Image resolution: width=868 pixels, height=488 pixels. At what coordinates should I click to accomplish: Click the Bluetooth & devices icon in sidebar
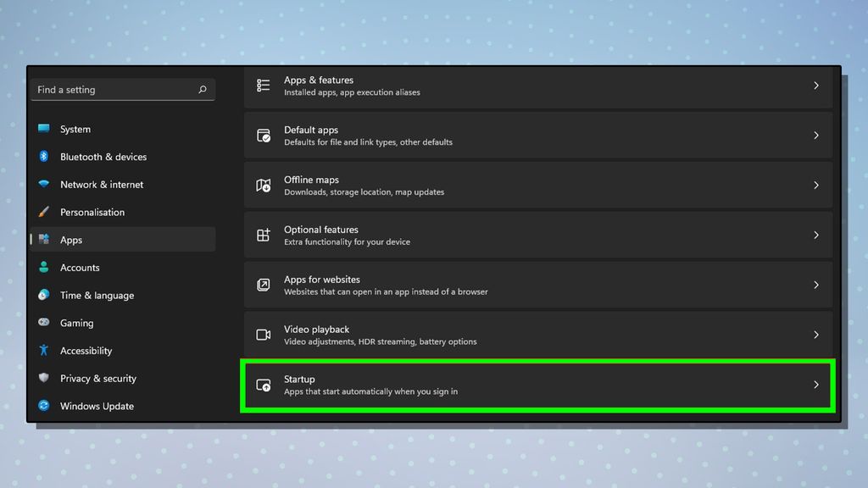point(45,157)
